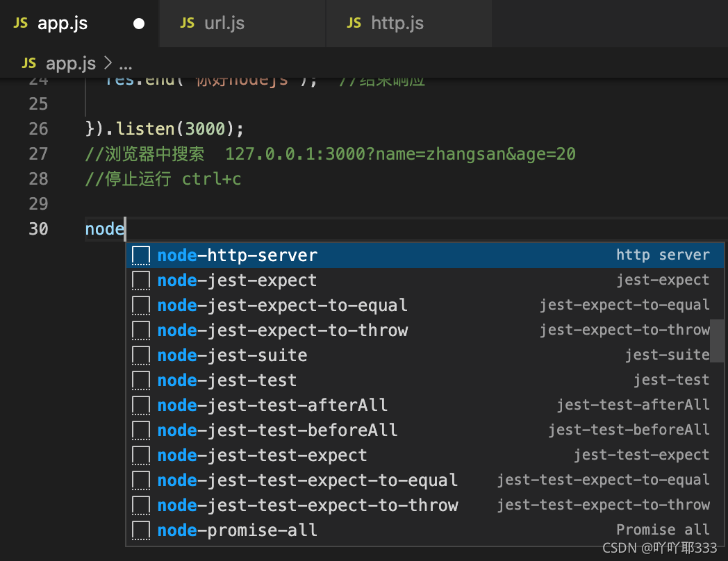This screenshot has height=561, width=728.
Task: Click the JS icon on app.js tab
Action: click(x=20, y=23)
